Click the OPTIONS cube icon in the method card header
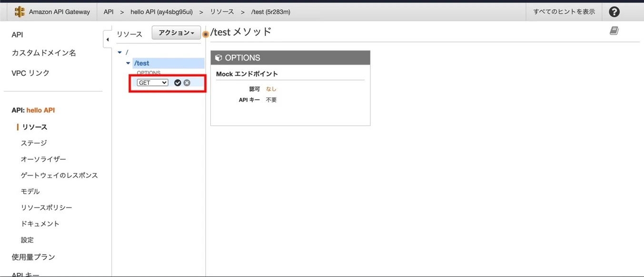 tap(218, 58)
